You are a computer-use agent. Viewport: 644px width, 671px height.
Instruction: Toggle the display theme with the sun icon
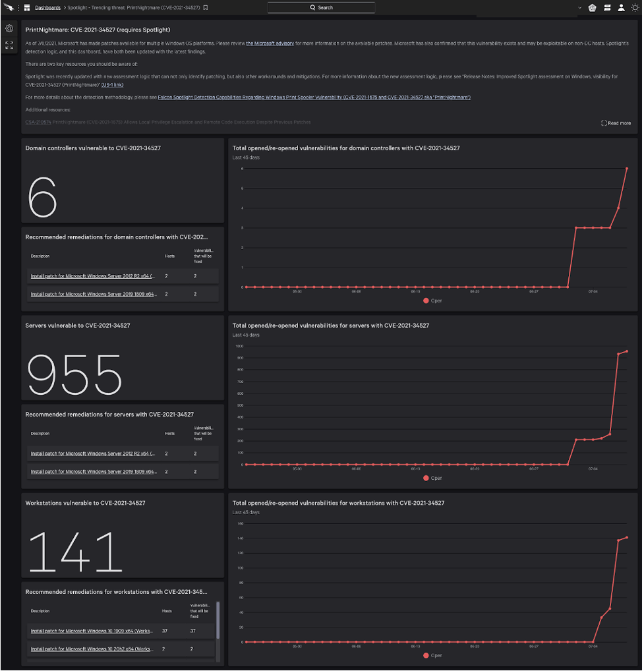click(635, 8)
